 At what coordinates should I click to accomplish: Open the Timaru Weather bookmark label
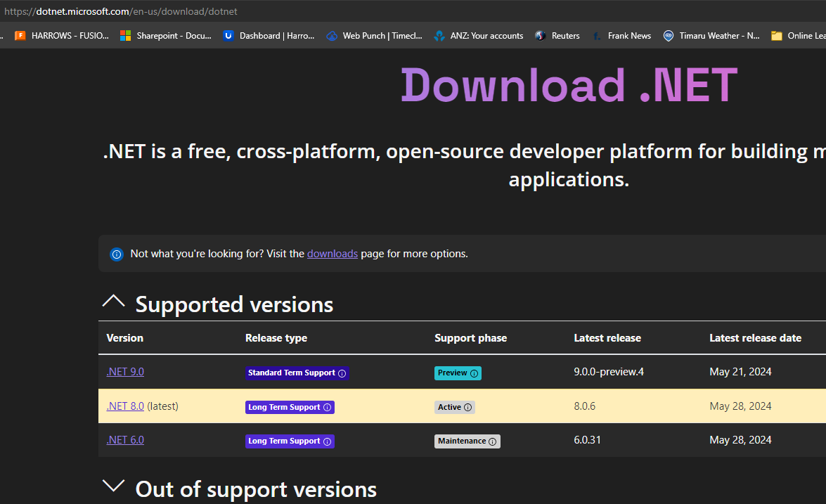point(720,36)
